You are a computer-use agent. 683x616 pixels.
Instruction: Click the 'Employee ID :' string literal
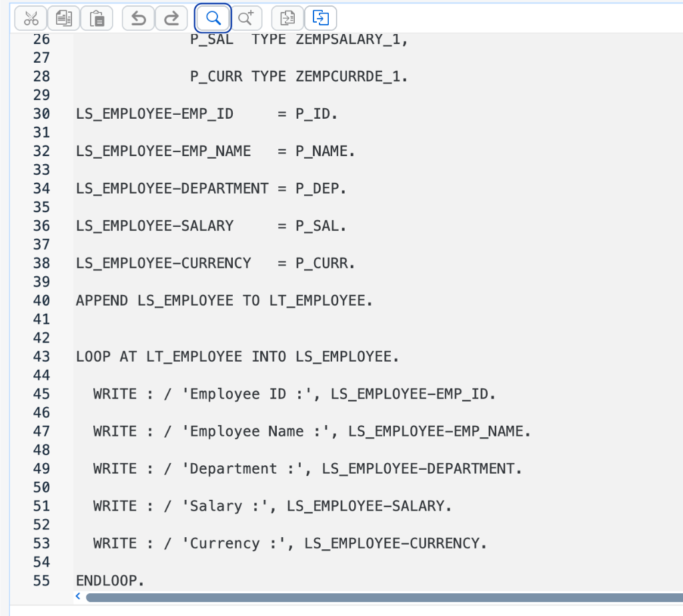pyautogui.click(x=247, y=394)
